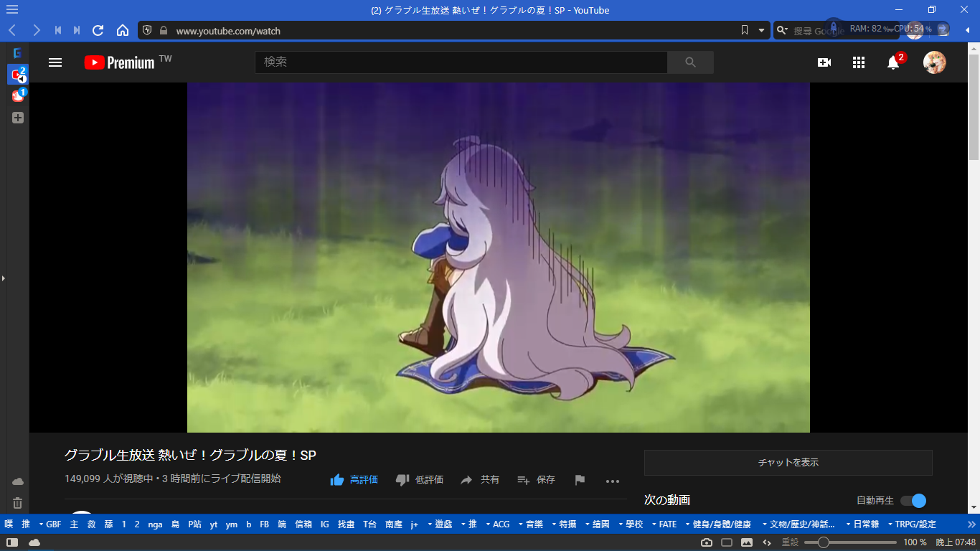Viewport: 980px width, 551px height.
Task: View site security padlock info
Action: (x=164, y=30)
